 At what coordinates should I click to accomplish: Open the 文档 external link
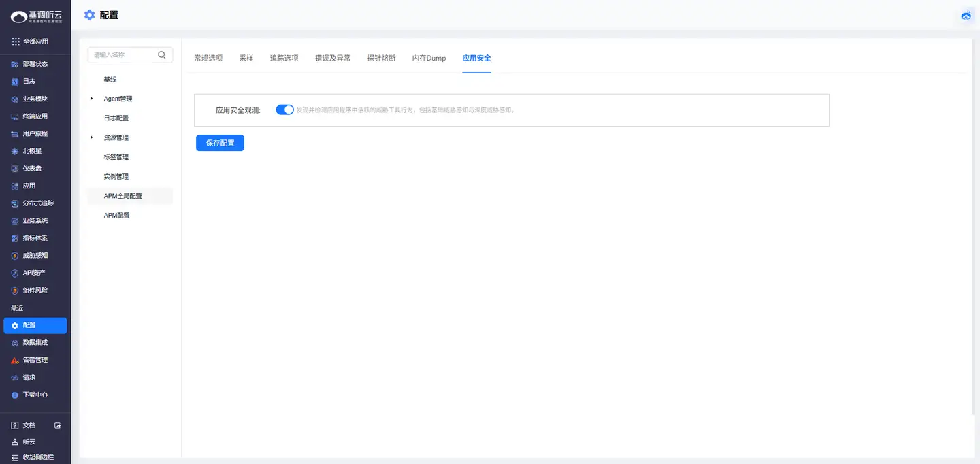[57, 425]
